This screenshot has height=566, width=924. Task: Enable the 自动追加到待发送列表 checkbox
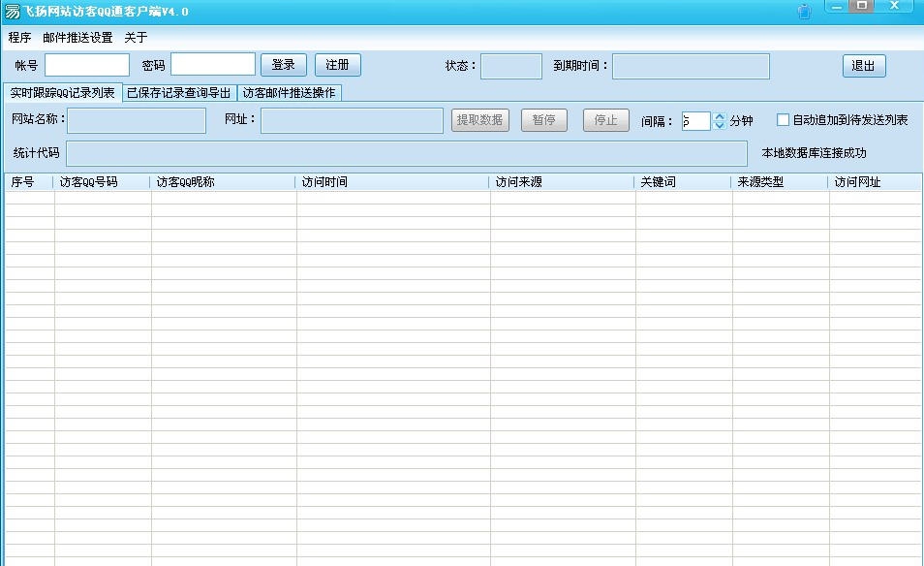(x=783, y=119)
